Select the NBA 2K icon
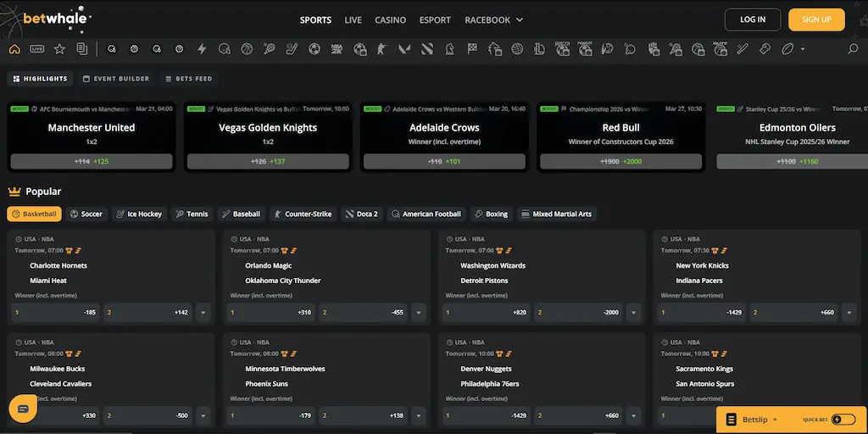The image size is (868, 434). (337, 48)
